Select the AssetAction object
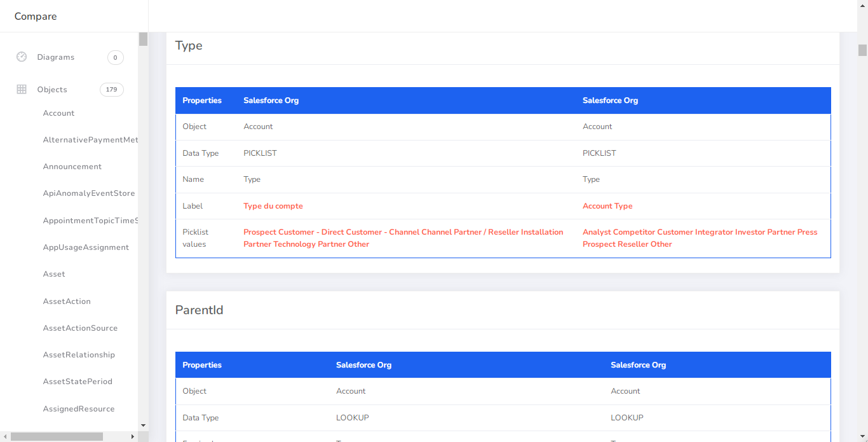Screen dimensions: 868x442 coord(67,301)
